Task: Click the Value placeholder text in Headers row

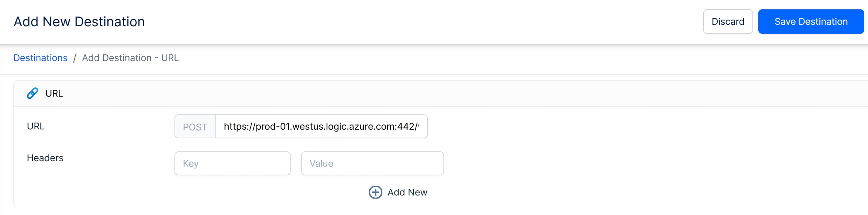Action: coord(321,164)
